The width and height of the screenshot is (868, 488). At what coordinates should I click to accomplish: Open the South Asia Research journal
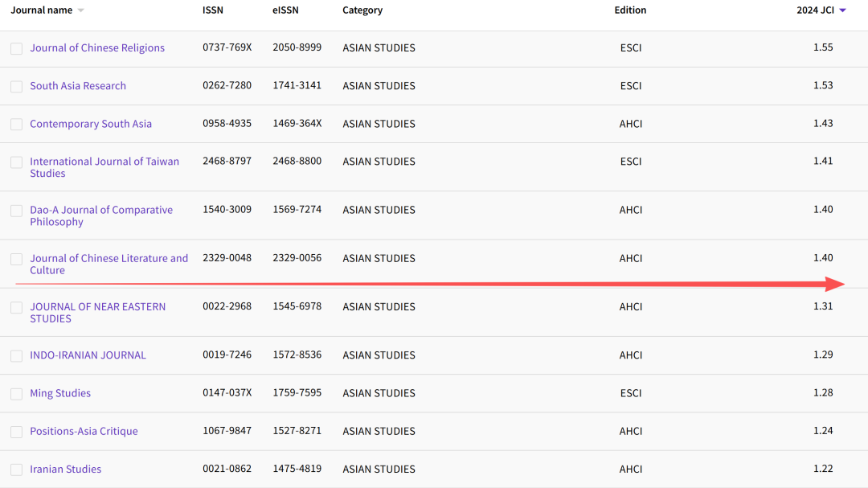(78, 86)
